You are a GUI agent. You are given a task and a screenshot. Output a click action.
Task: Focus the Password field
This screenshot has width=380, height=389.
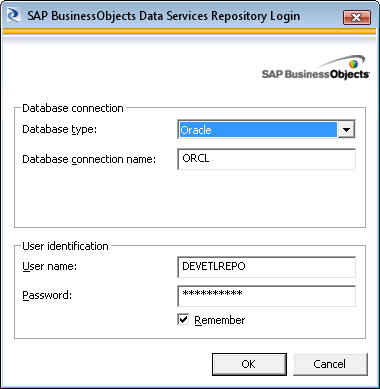[266, 296]
